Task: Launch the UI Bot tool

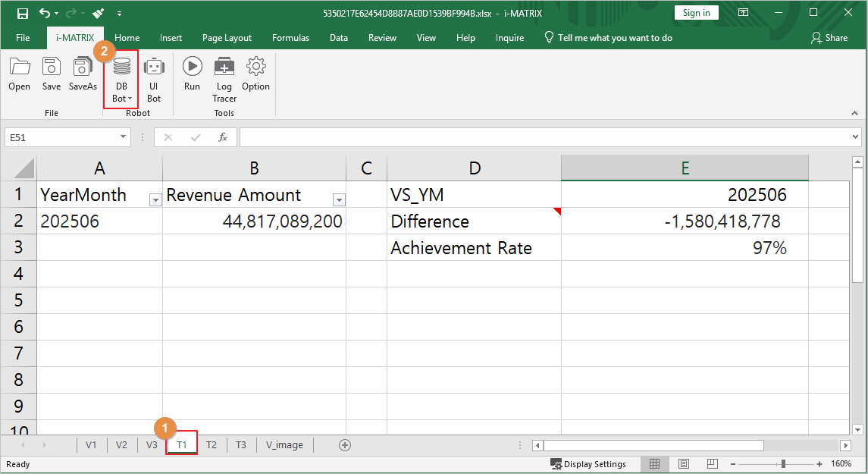Action: click(x=154, y=79)
